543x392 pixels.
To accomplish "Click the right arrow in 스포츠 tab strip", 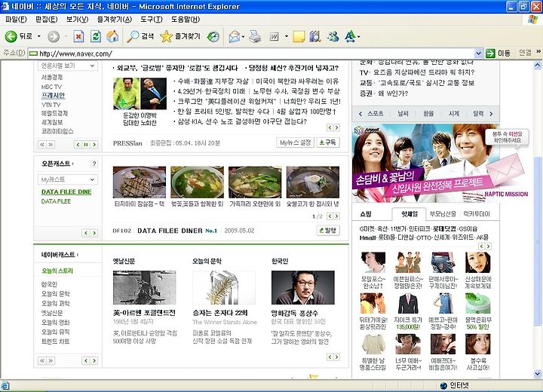I will click(491, 114).
